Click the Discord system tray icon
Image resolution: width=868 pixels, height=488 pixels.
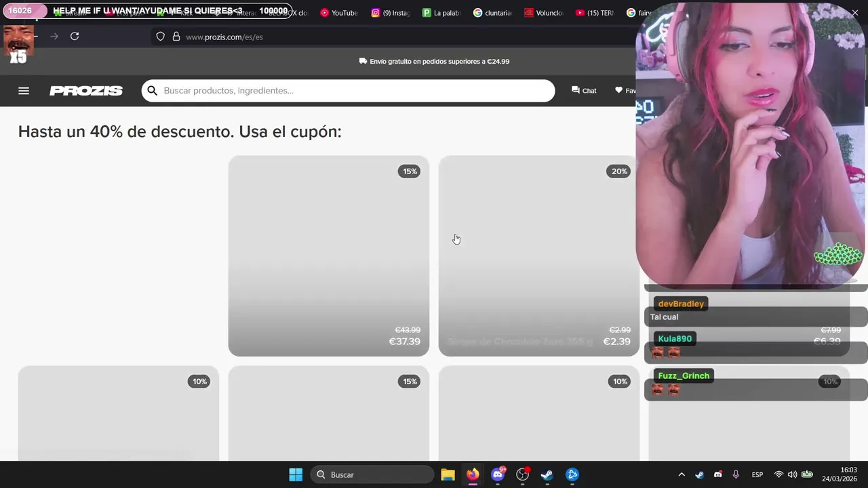point(718,474)
